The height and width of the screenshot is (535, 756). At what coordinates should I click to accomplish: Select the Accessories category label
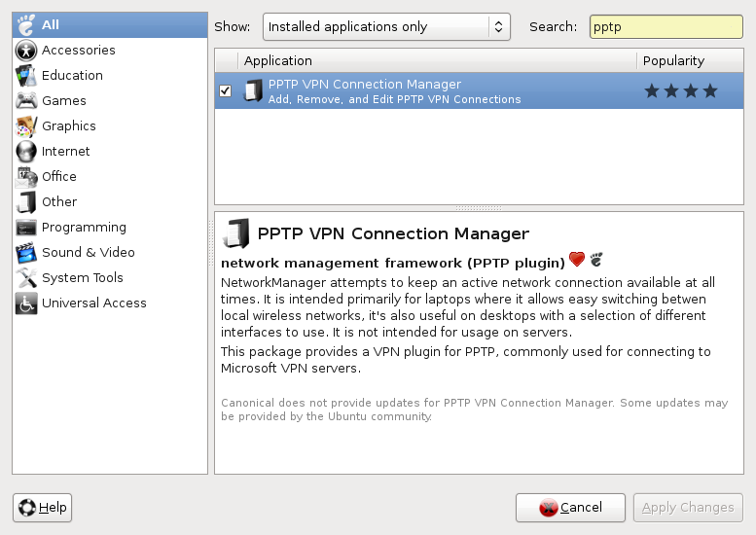79,51
